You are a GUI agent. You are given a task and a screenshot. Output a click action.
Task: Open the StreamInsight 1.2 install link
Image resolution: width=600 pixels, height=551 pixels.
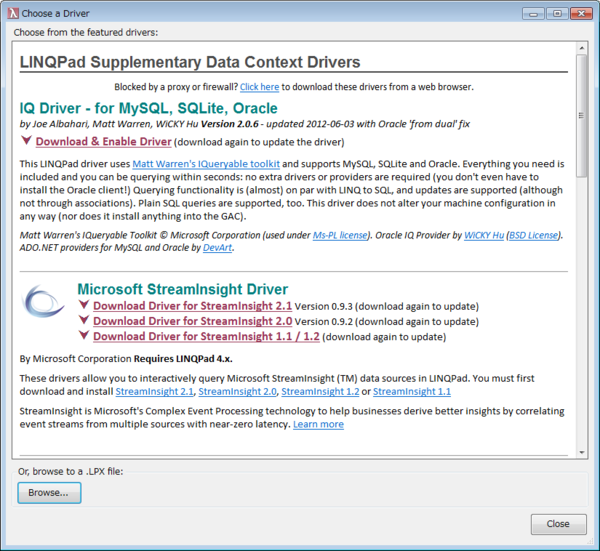(x=320, y=392)
